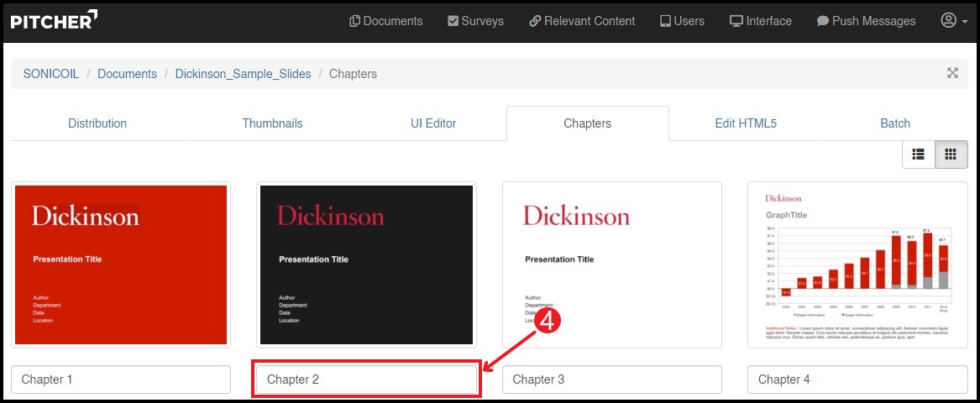Screen dimensions: 980x403
Task: Toggle fullscreen expand icon
Action: (x=952, y=73)
